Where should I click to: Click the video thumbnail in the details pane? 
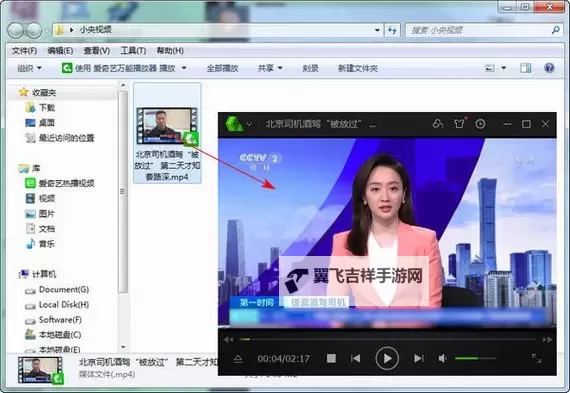(41, 370)
